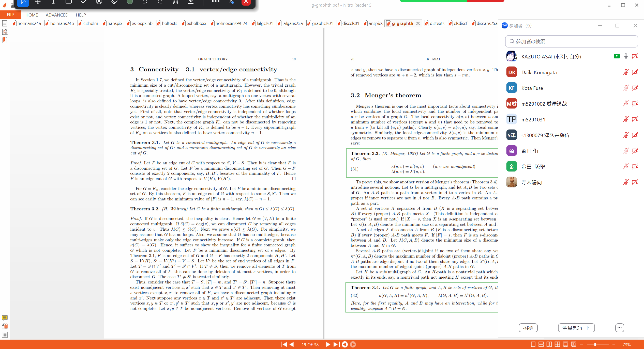Toggle KAZUTO ASAI's video camera
Viewport: 644px width, 349px height.
point(635,56)
